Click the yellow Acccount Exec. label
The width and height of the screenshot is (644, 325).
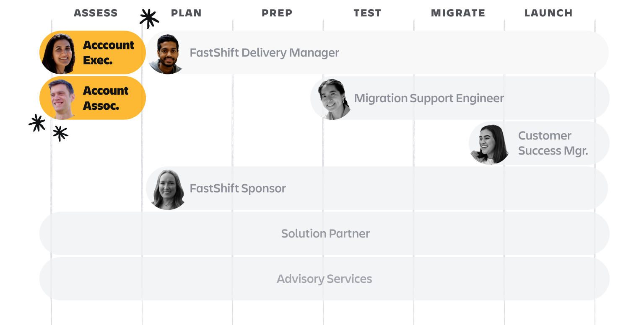pos(109,52)
